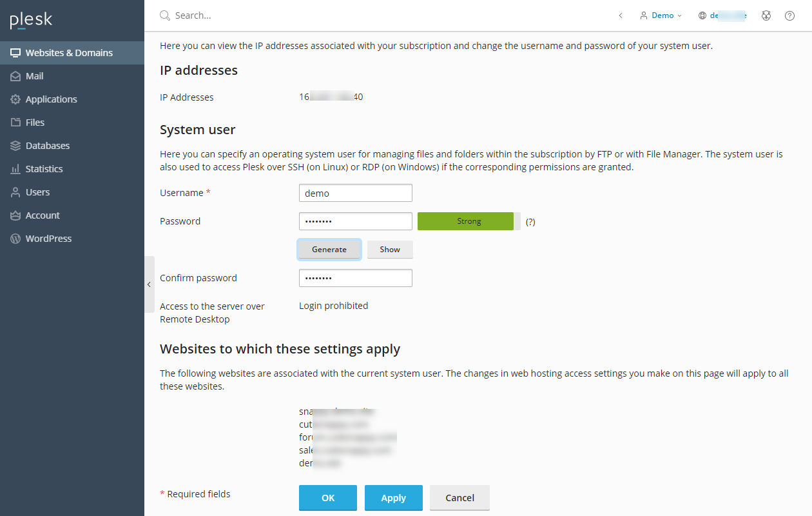Open the Account sidebar icon
Screen dimensions: 812x516
[14, 215]
